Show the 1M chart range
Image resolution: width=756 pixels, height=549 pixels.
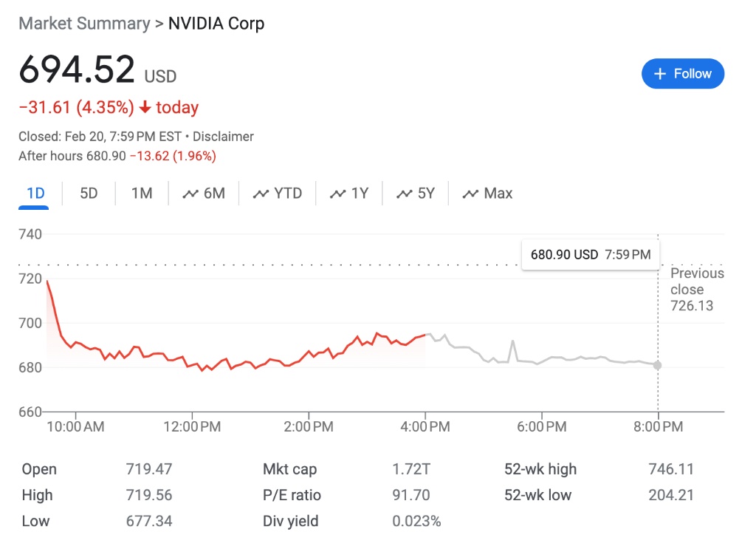tap(142, 194)
